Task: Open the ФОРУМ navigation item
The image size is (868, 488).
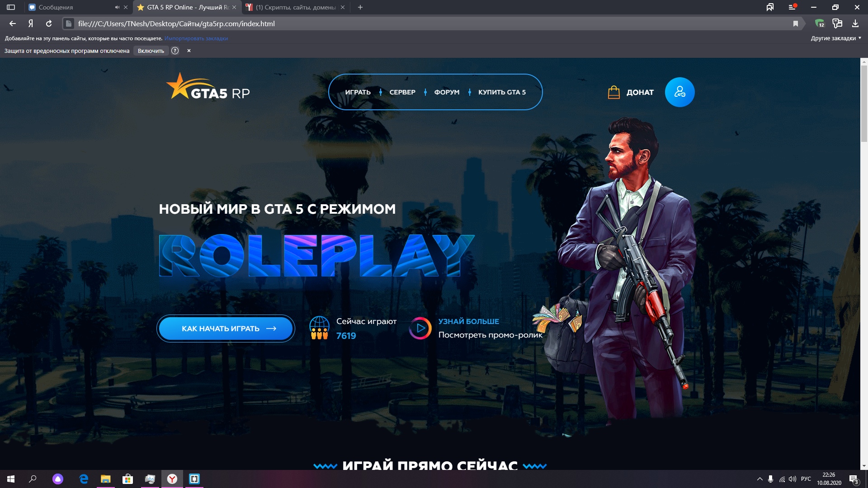Action: [447, 92]
